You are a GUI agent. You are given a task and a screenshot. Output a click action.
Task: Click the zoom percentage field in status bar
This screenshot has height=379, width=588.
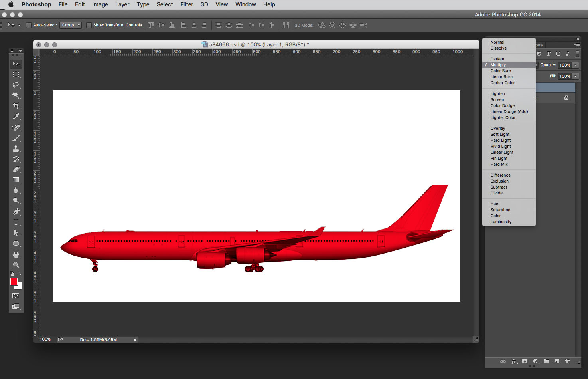pos(45,339)
